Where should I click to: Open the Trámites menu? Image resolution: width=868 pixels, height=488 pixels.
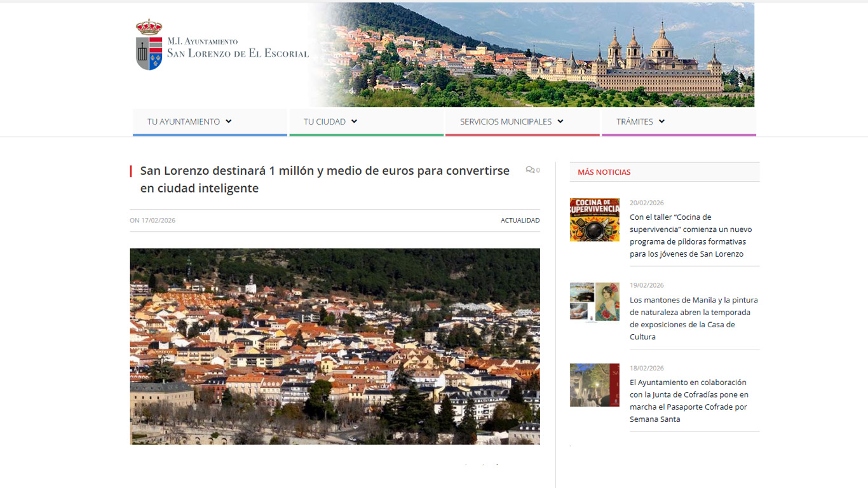point(634,121)
